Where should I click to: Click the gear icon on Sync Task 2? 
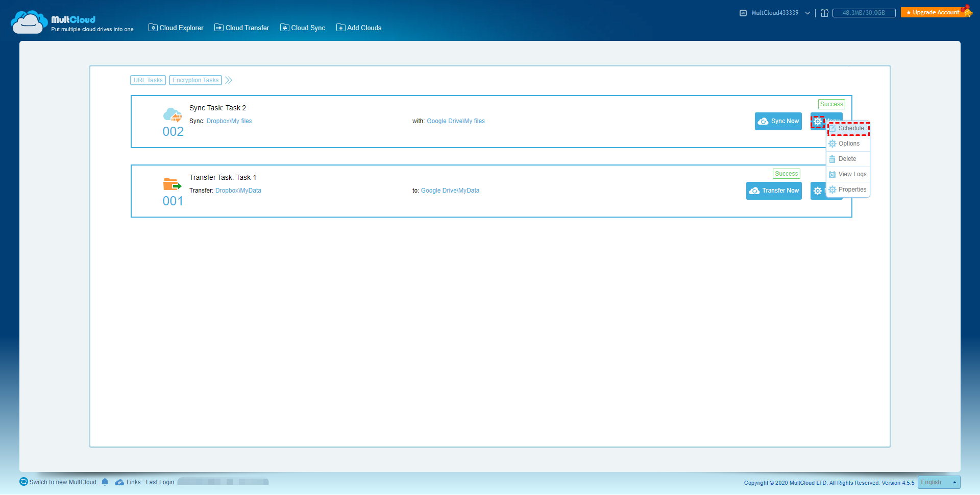[x=818, y=121]
